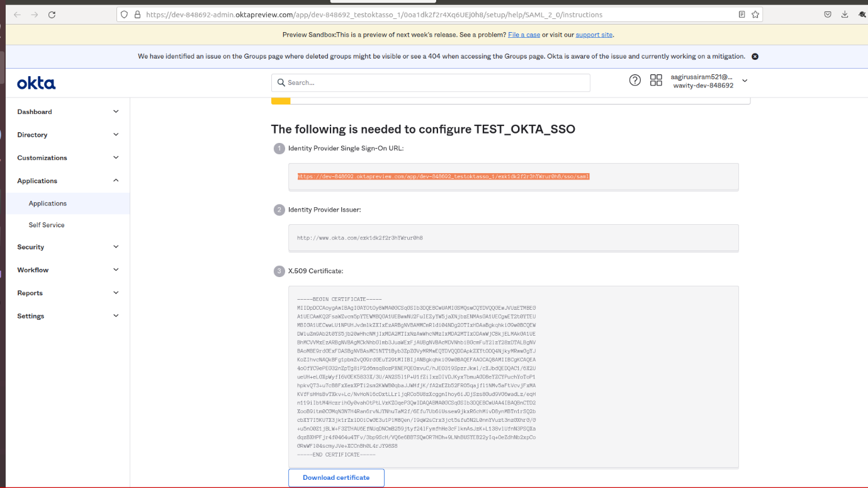Expand the Customizations menu chevron
The image size is (868, 488).
point(116,157)
